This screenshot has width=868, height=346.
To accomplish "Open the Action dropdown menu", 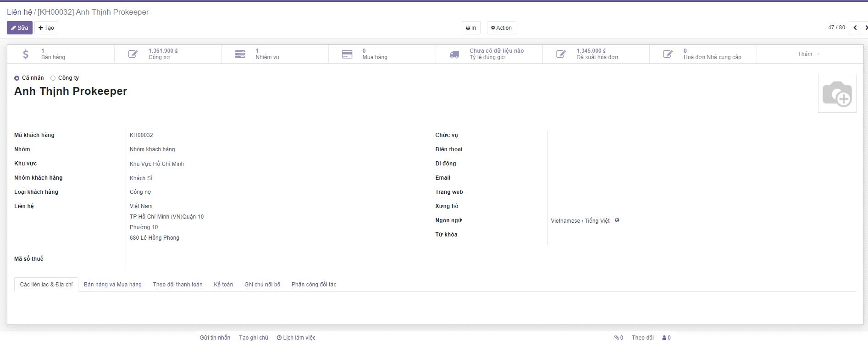I will pyautogui.click(x=501, y=28).
